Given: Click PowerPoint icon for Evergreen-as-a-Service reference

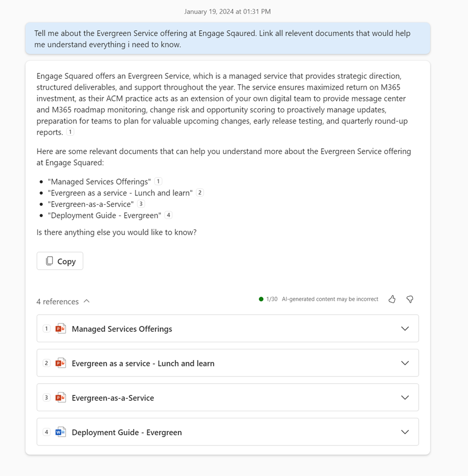Looking at the screenshot, I should (x=61, y=398).
